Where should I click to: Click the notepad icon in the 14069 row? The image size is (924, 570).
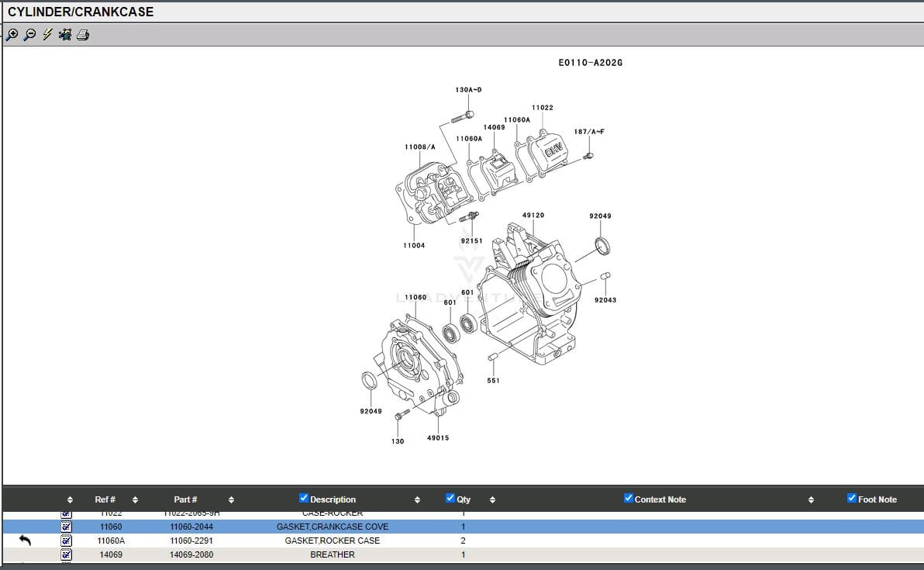coord(66,554)
